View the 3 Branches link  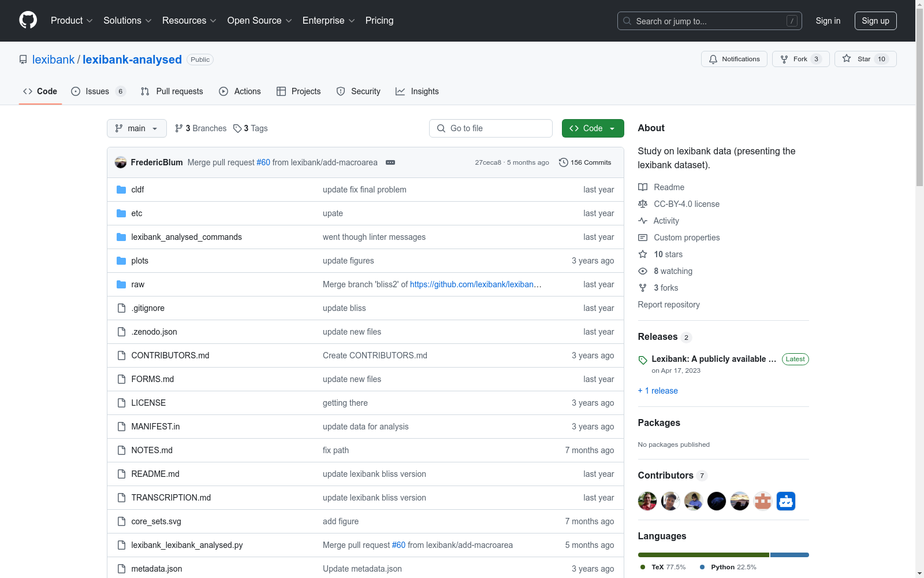[201, 128]
